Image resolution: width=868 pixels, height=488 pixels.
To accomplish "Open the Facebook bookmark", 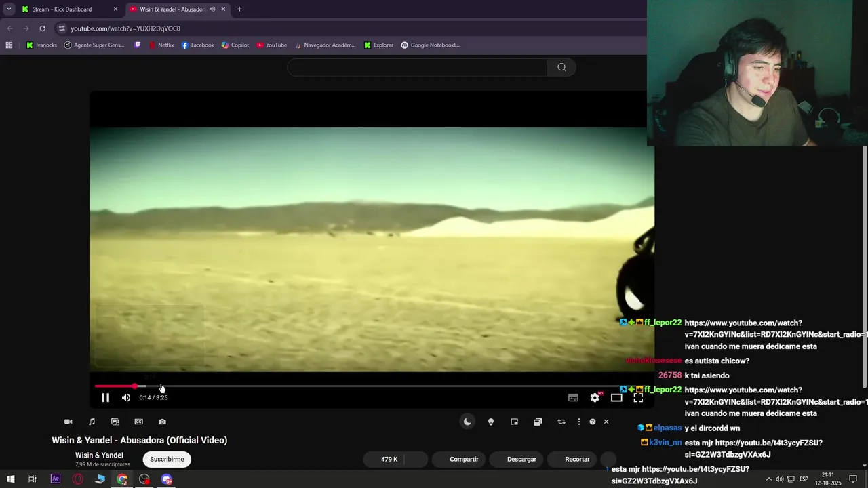I will [x=197, y=45].
